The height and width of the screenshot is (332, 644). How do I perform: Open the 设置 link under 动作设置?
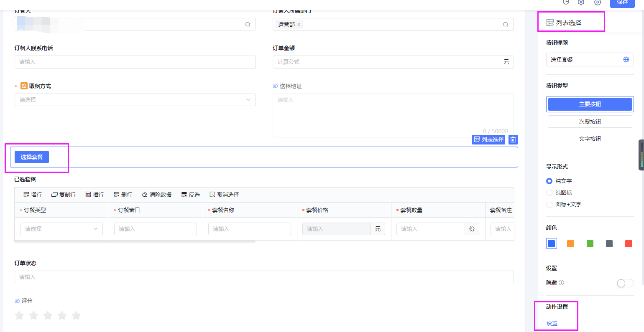coord(552,323)
